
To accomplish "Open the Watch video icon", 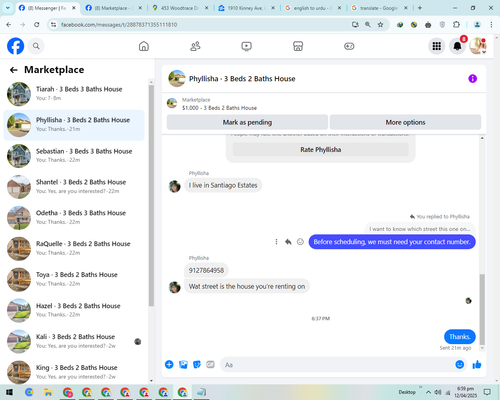I will (x=246, y=46).
